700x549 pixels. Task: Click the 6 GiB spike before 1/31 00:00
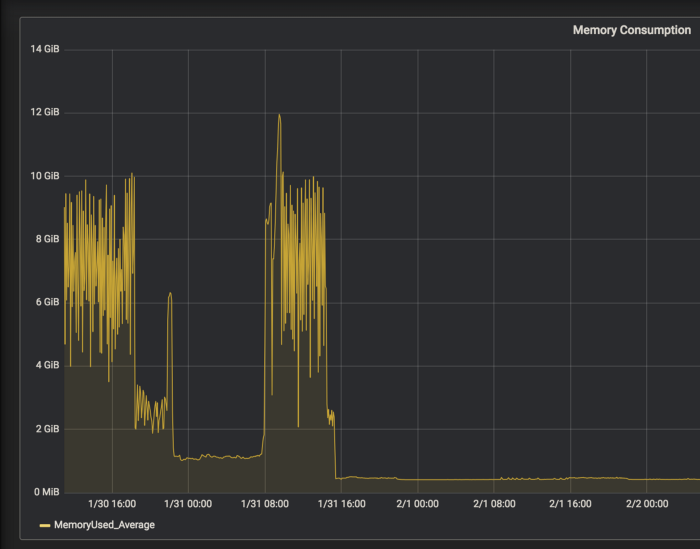170,294
